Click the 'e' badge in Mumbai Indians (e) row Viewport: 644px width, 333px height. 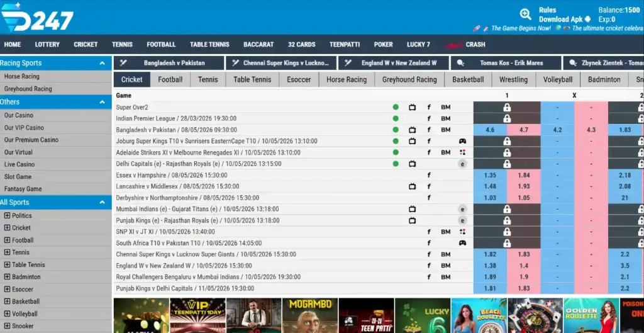(462, 209)
